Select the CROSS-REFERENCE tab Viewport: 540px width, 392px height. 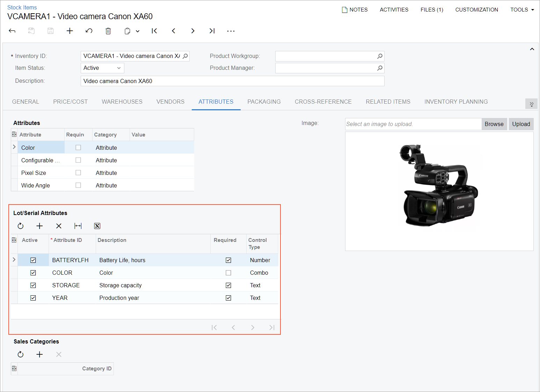click(x=323, y=102)
